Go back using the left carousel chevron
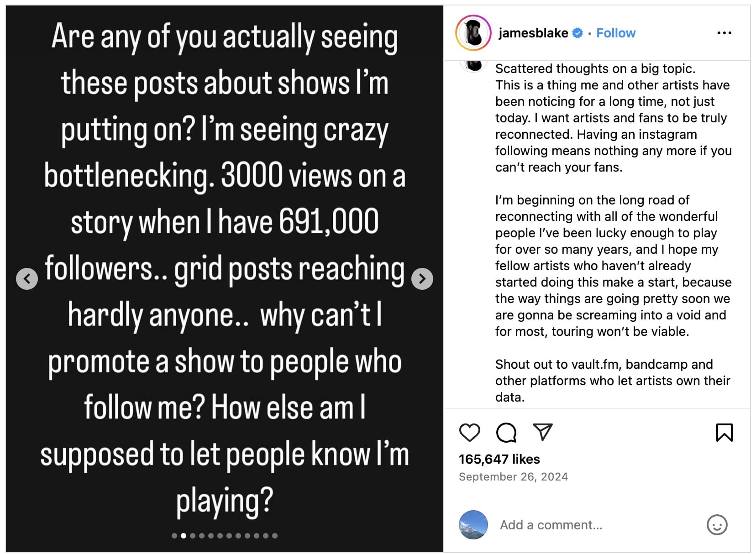 pyautogui.click(x=27, y=278)
